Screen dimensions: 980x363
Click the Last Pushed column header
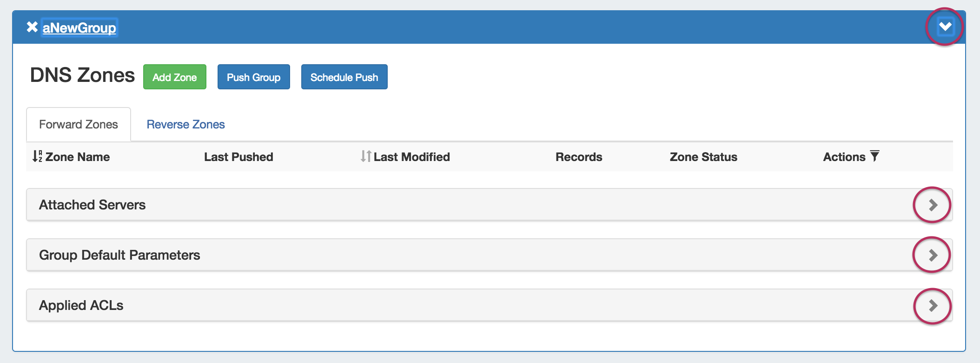click(x=238, y=157)
